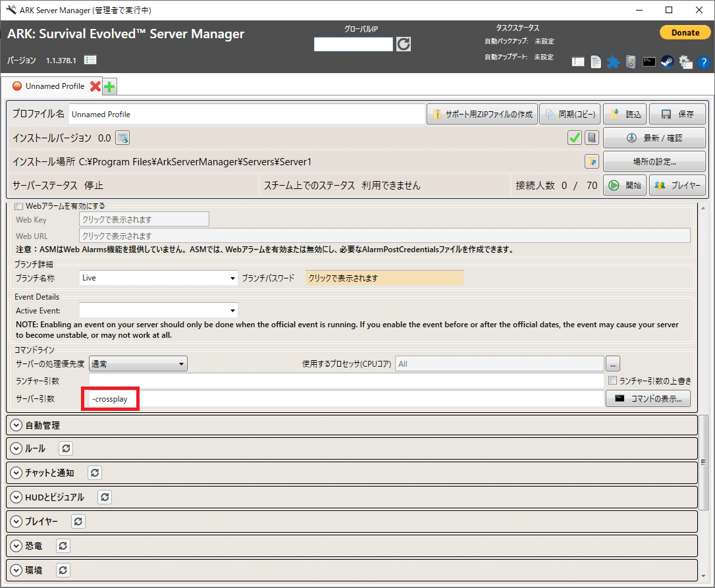Reveal the ブランチパスワード field
Screen dimensions: 715x588
click(x=384, y=278)
